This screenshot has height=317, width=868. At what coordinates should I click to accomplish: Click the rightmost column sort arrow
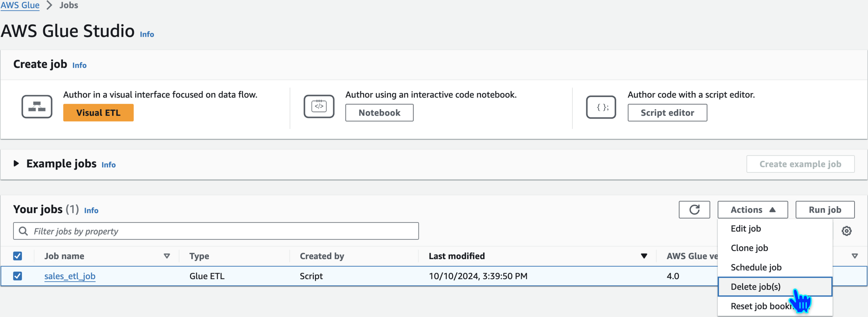[x=855, y=256]
